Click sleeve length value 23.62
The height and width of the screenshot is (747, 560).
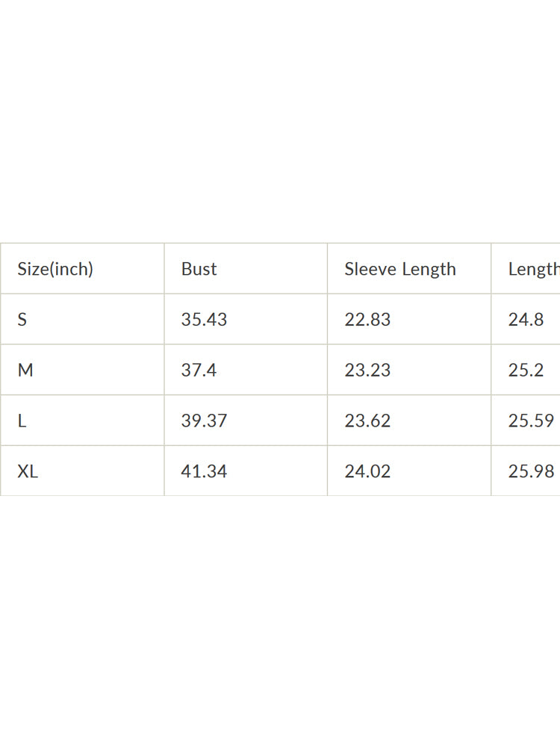pos(367,421)
